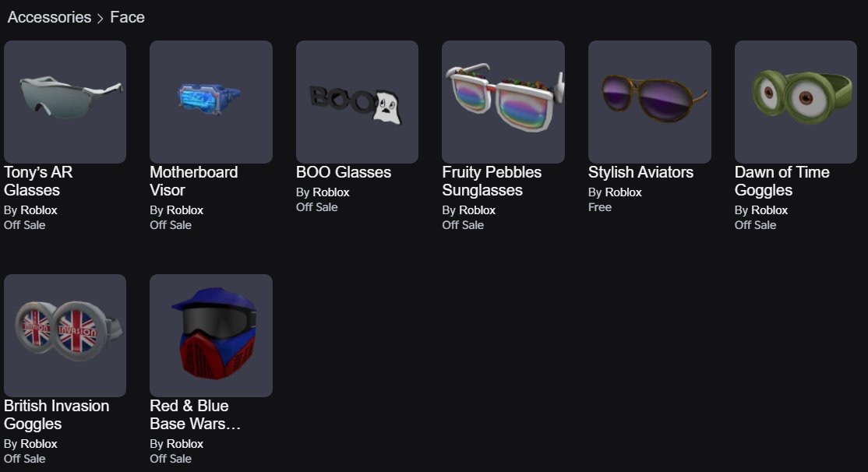Click the Stylish Aviators sunglasses image
Screen dimensions: 868x472
click(x=649, y=102)
